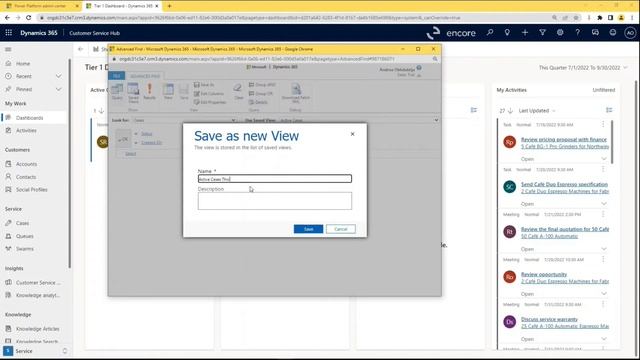
Task: Close the Save as new View dialog with X
Action: pos(353,134)
